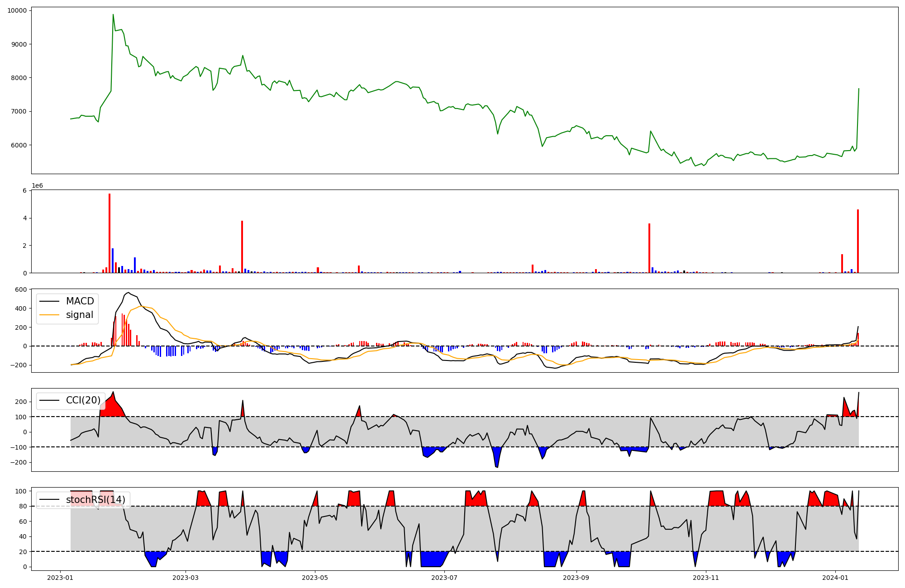The image size is (905, 588).
Task: Click the 2023-01 date tick label
Action: pyautogui.click(x=60, y=578)
